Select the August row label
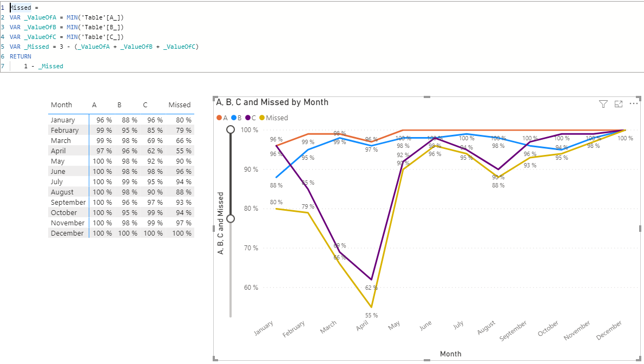This screenshot has width=644, height=364. 62,192
